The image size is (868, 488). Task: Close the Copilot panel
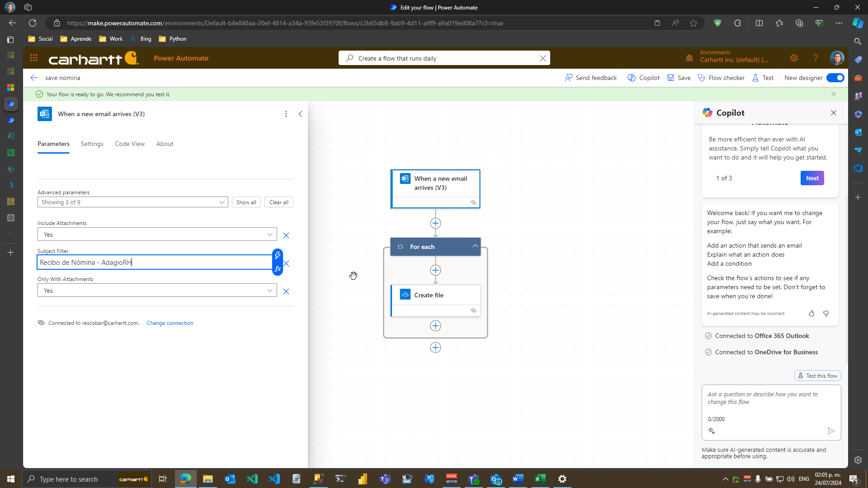834,113
